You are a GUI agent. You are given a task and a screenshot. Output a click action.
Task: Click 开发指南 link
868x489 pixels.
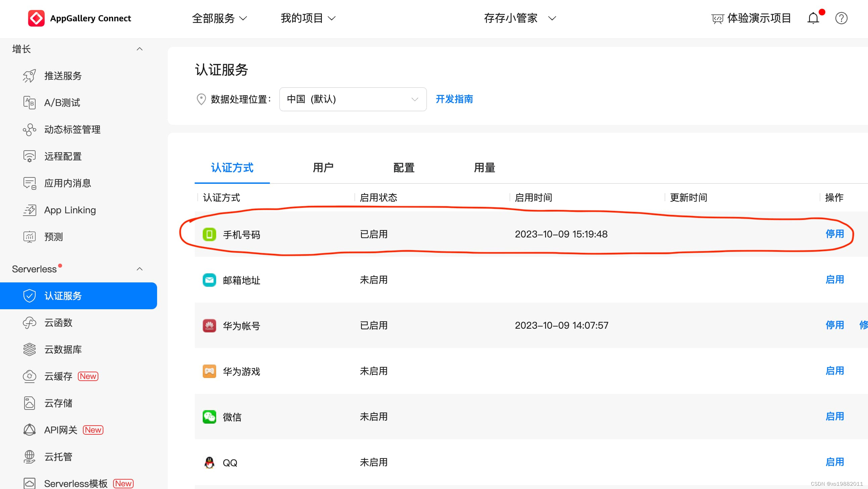(x=454, y=100)
